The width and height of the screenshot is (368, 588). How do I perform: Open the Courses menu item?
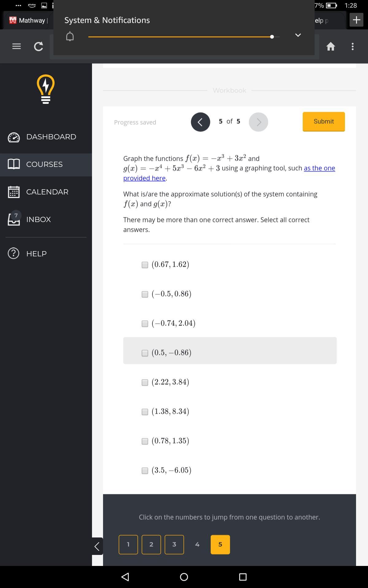click(x=44, y=164)
